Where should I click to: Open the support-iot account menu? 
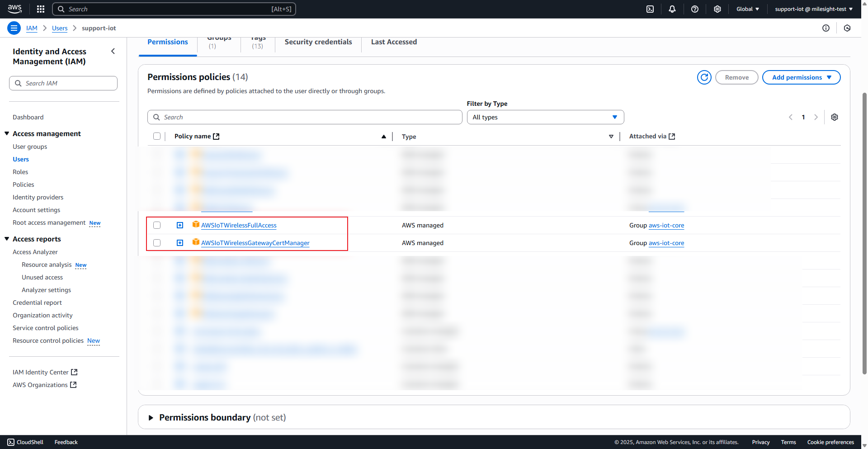(814, 9)
